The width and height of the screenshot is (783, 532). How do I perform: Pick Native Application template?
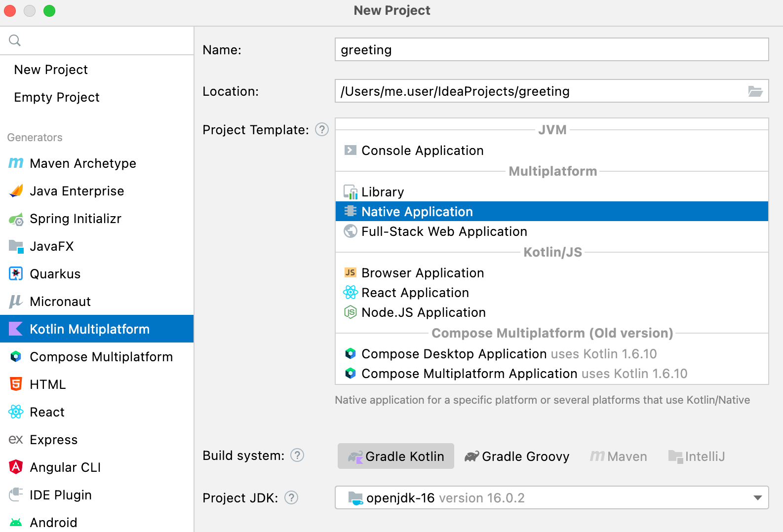point(552,211)
